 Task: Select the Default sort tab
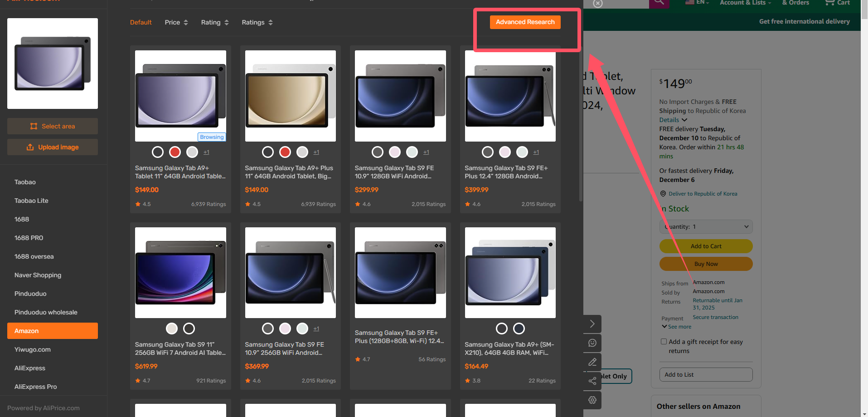coord(141,22)
